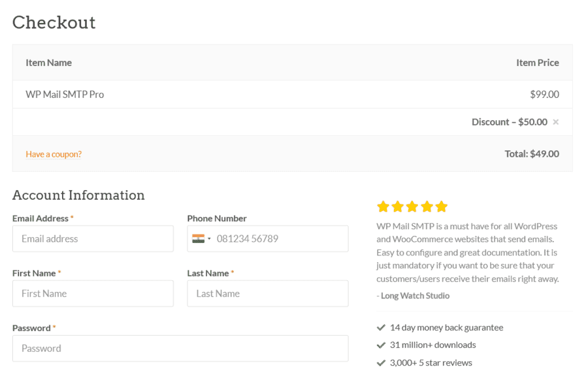The height and width of the screenshot is (382, 588).
Task: Click the WP Mail SMTP Pro item name
Action: coord(65,95)
